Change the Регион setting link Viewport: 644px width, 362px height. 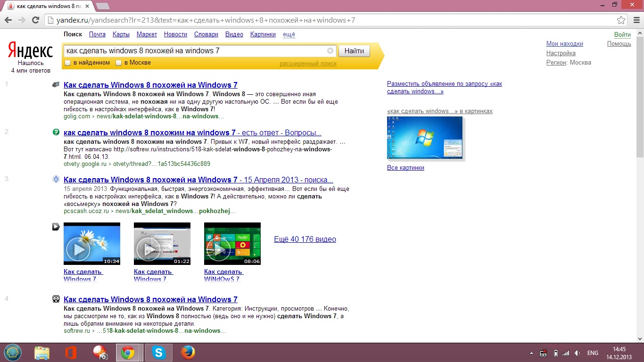556,63
